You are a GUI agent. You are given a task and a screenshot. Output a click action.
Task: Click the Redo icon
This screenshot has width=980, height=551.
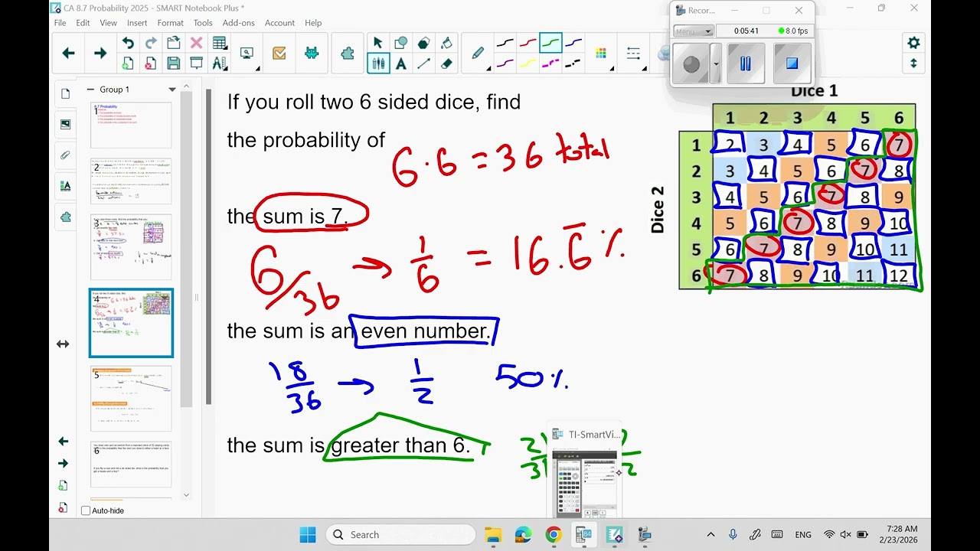151,43
